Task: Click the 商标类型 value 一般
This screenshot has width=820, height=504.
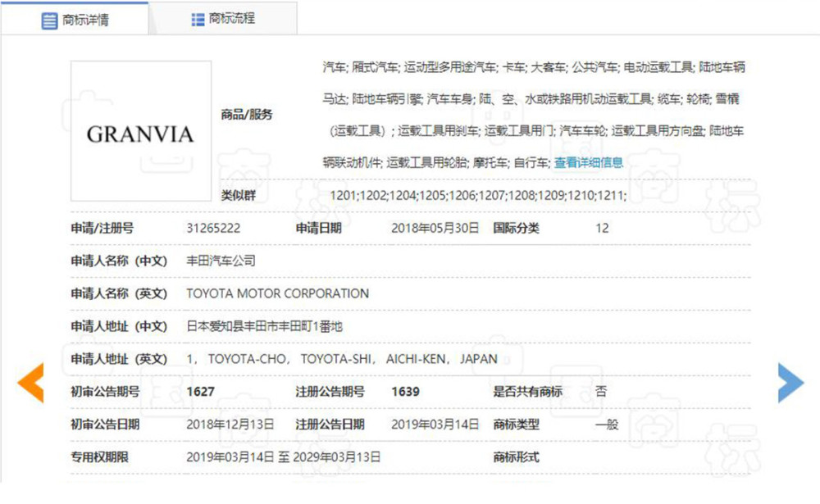Action: pyautogui.click(x=607, y=424)
